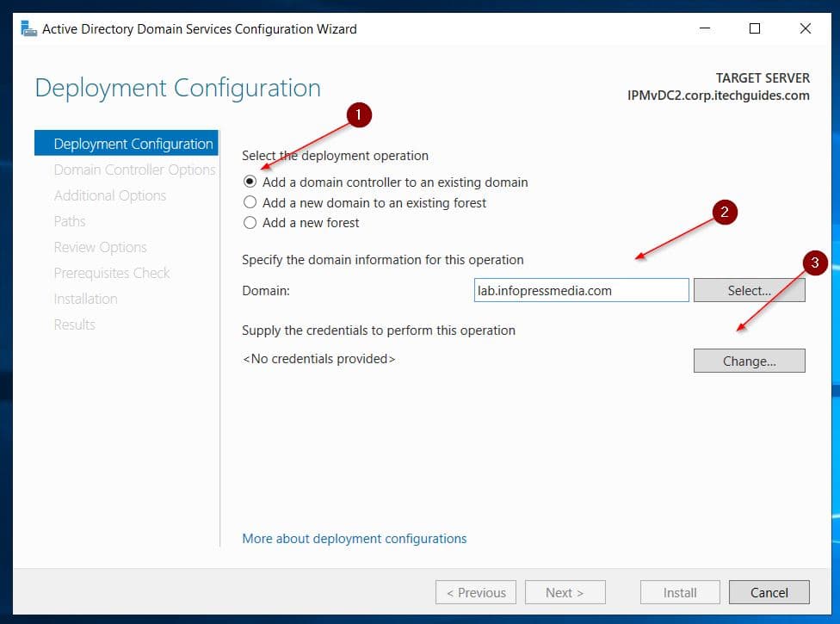
Task: Select the Paths step
Action: click(70, 221)
